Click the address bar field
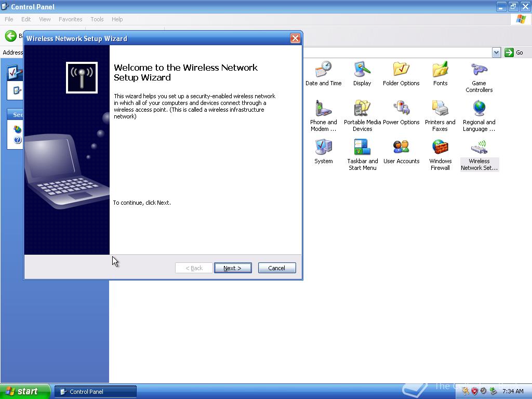532x399 pixels. click(397, 52)
